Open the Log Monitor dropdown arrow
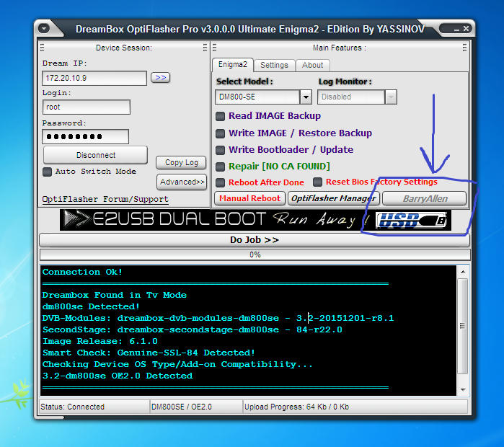The width and height of the screenshot is (504, 447). pos(391,97)
